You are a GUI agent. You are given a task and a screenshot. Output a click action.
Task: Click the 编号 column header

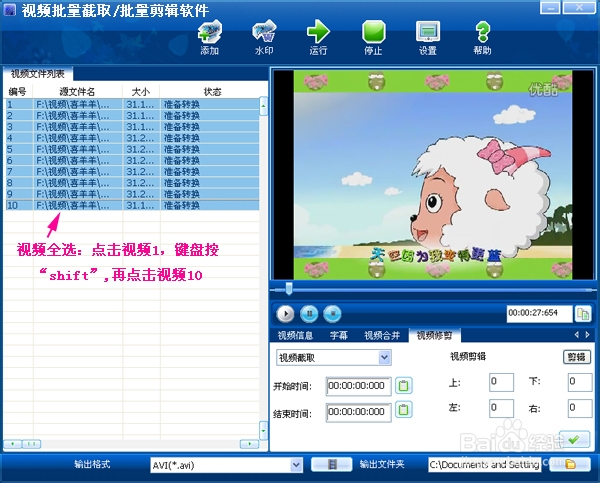18,91
